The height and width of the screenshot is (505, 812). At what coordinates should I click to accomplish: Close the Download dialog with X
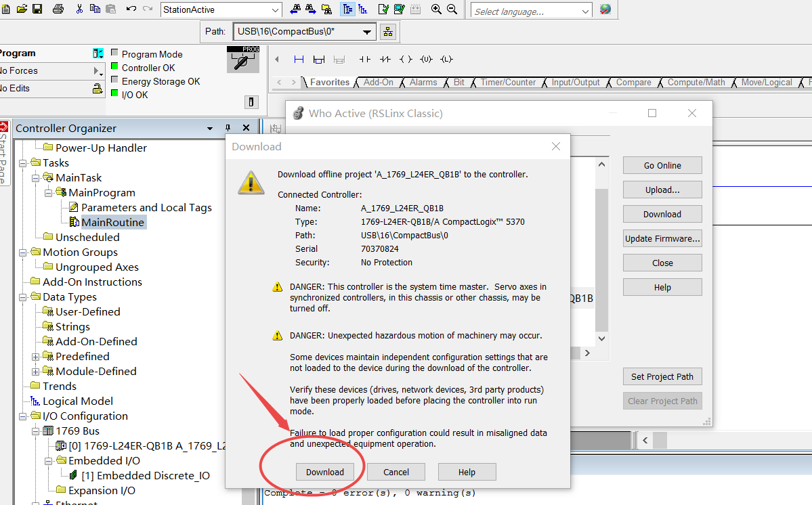[556, 146]
